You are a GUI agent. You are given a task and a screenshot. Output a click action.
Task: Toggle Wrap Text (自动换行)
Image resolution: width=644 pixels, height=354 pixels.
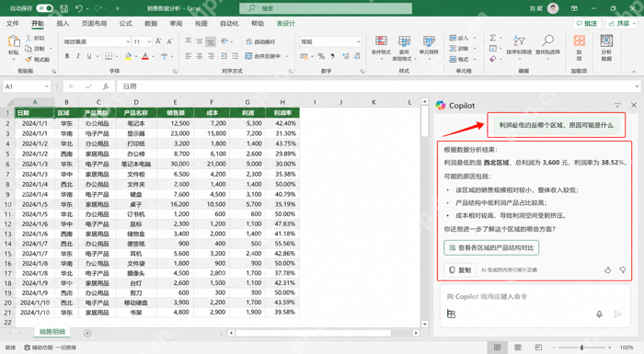pyautogui.click(x=260, y=41)
